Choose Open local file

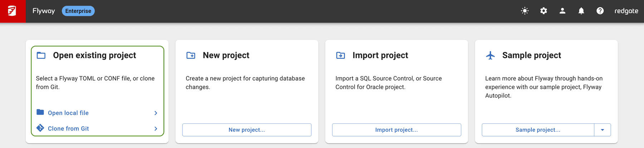pos(68,113)
